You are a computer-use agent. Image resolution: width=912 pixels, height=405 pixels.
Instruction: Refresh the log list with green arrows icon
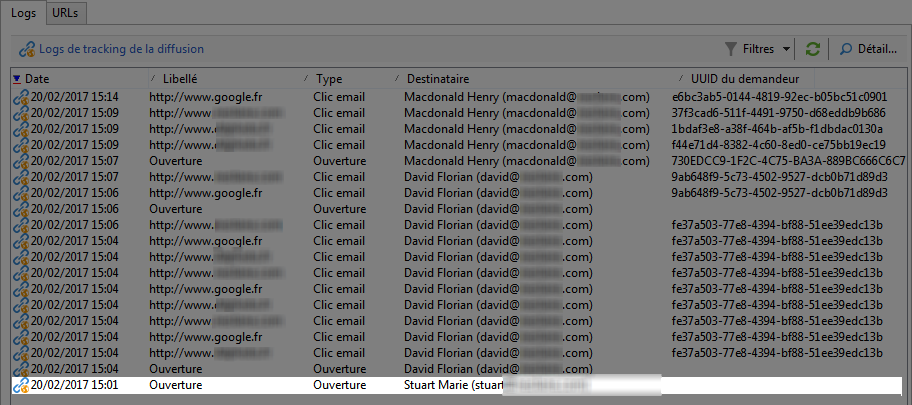point(813,49)
